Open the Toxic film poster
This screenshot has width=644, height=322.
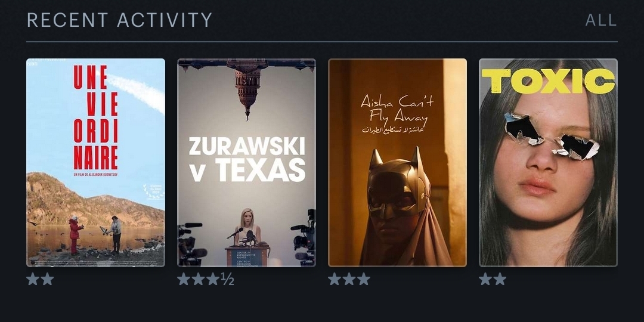(x=548, y=163)
